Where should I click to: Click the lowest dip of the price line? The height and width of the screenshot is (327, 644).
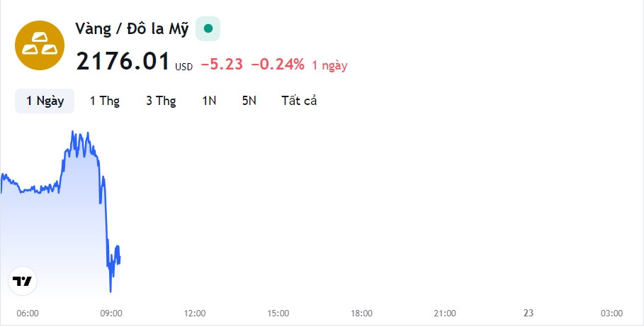click(x=111, y=292)
